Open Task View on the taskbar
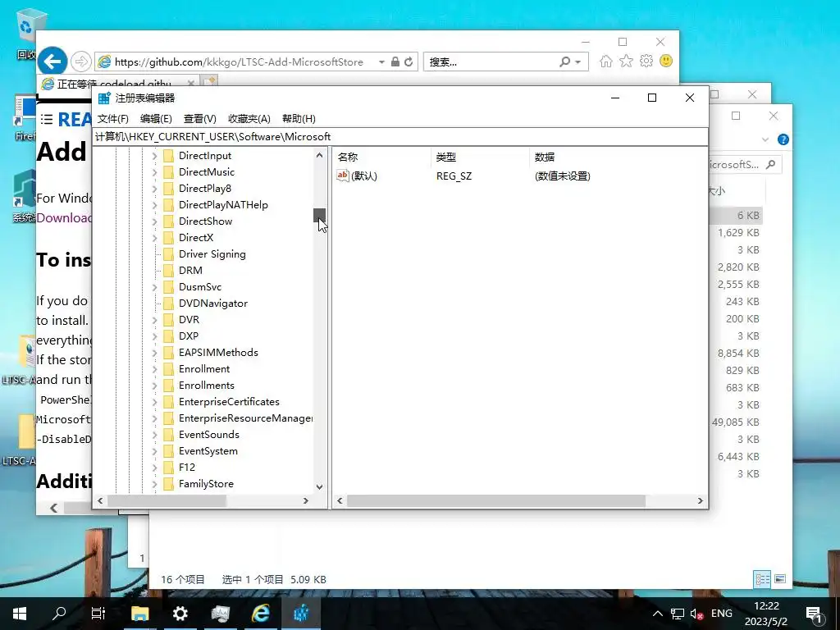Image resolution: width=840 pixels, height=630 pixels. point(98,614)
